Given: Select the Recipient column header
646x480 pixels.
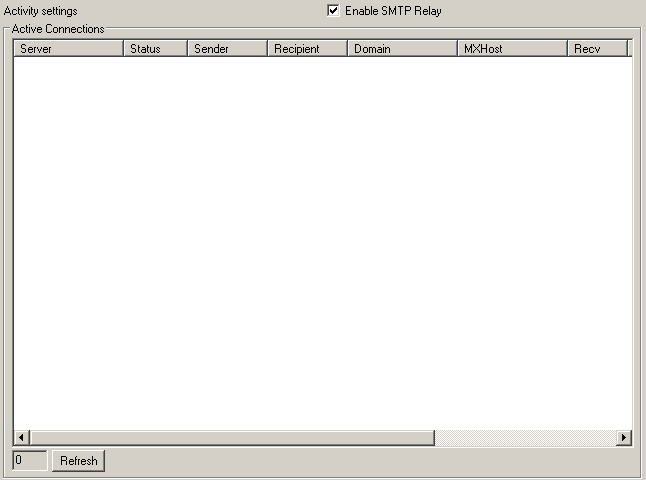Looking at the screenshot, I should point(307,48).
